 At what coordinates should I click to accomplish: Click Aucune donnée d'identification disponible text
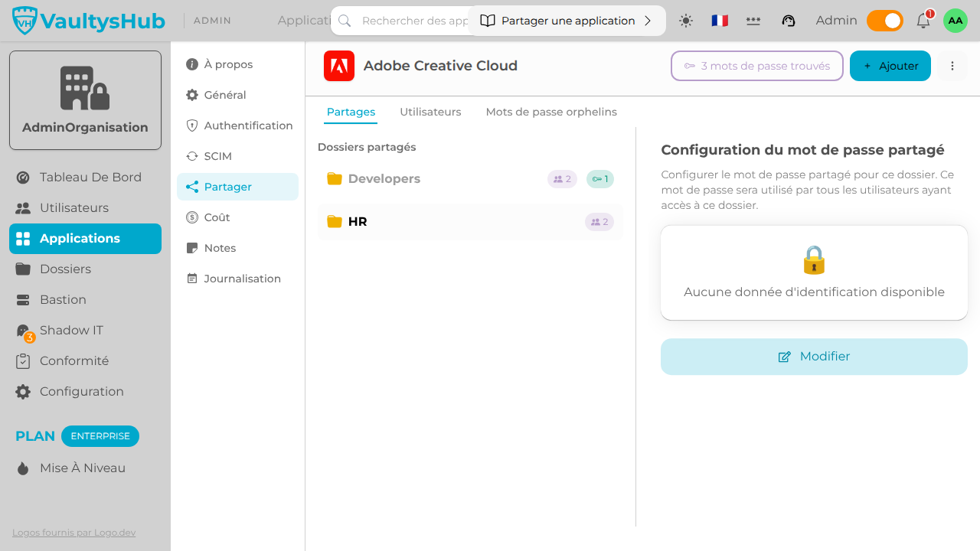[x=814, y=292]
